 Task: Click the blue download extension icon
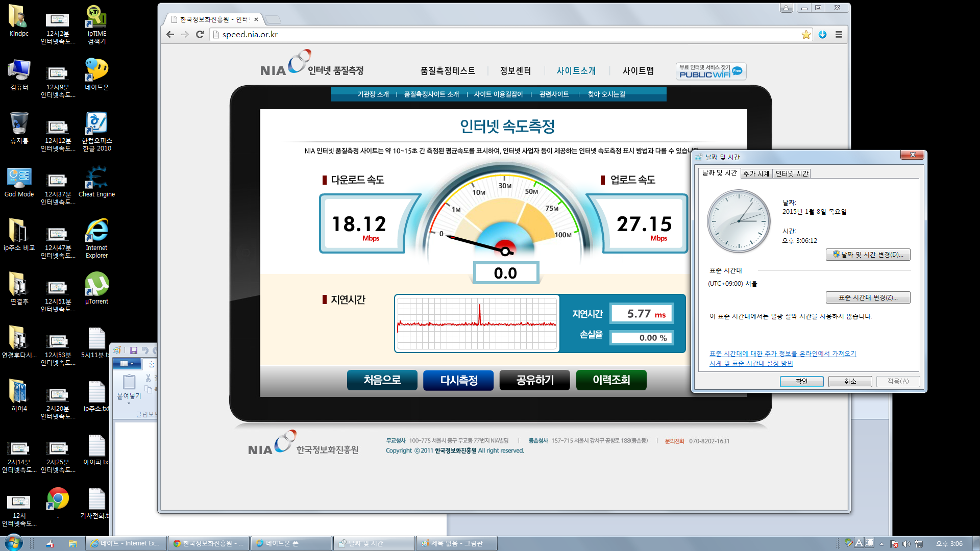[x=822, y=35]
